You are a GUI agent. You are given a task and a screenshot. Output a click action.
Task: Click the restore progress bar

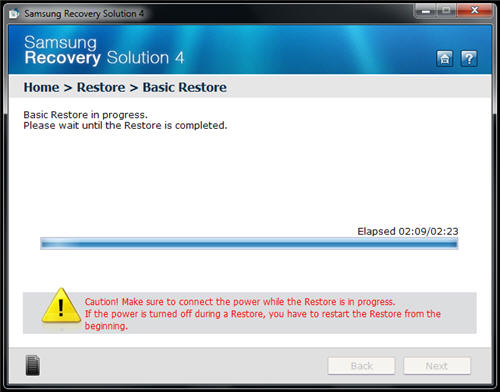tap(249, 244)
